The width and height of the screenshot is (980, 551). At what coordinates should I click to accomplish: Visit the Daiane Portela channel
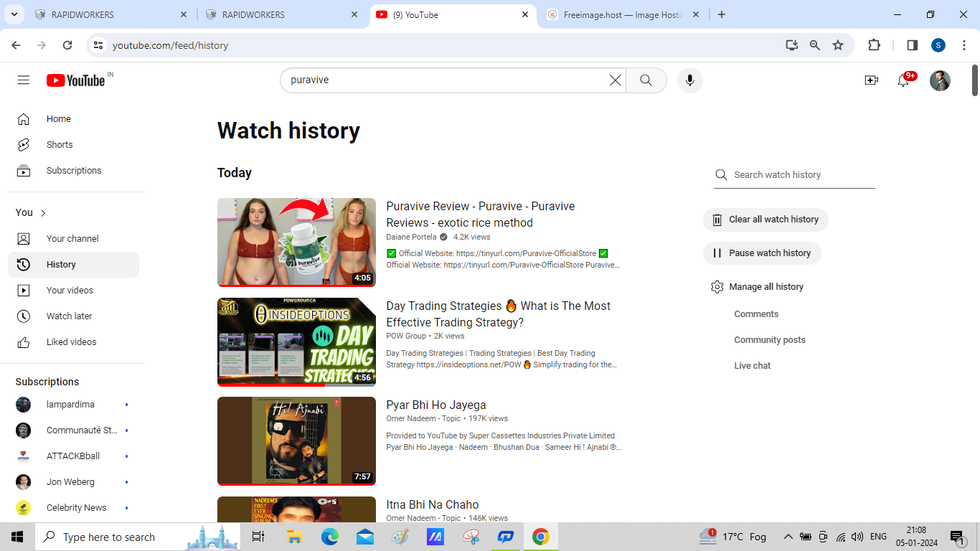(411, 237)
